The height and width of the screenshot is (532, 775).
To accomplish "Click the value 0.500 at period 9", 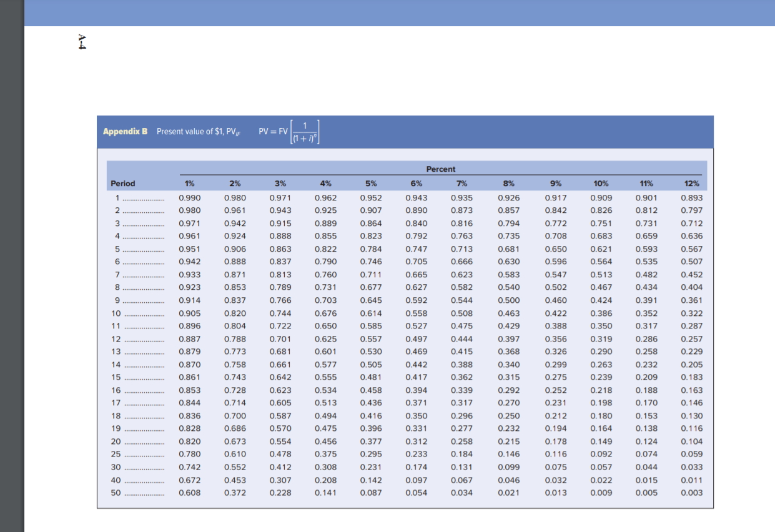I will click(508, 300).
